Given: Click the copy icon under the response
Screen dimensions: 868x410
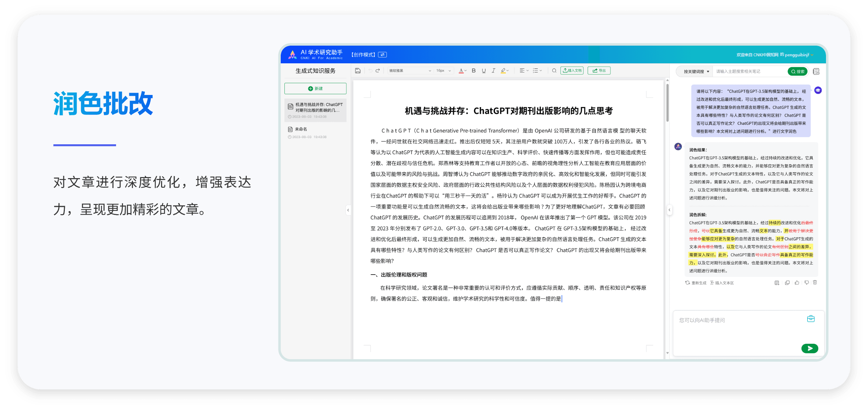Looking at the screenshot, I should pos(787,283).
